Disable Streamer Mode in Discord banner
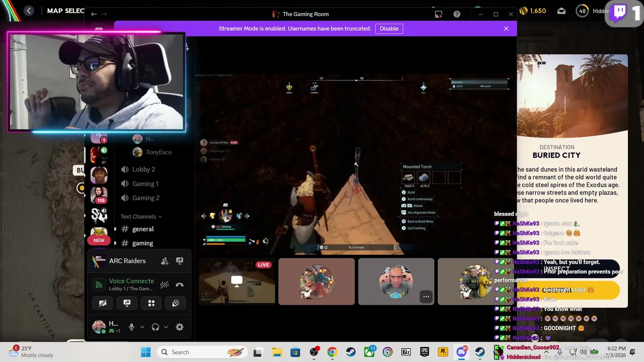 389,29
